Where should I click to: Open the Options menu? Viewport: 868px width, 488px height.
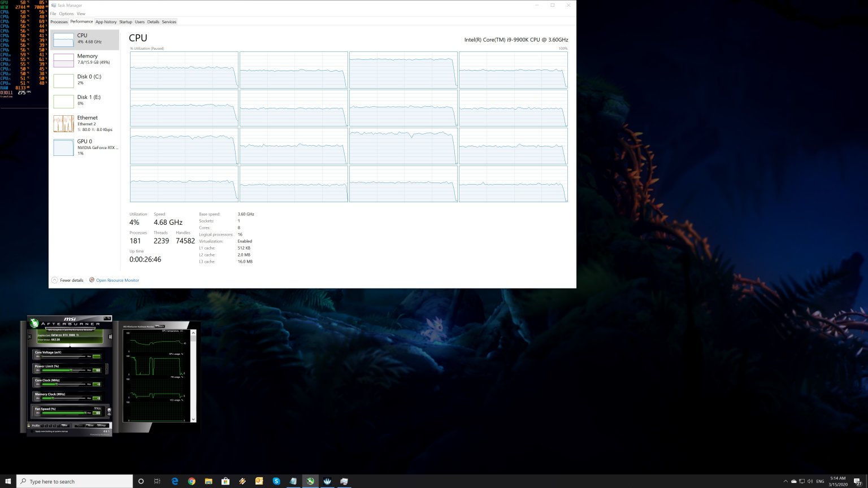tap(66, 14)
